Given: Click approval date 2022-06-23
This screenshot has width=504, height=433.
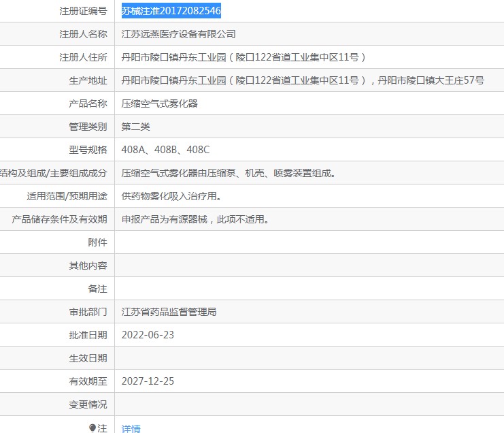Looking at the screenshot, I should coord(148,335).
